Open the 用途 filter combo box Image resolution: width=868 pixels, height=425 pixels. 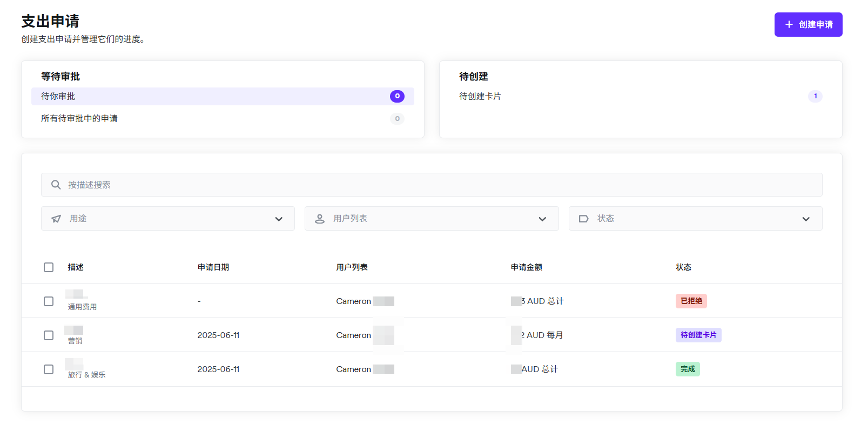(168, 219)
